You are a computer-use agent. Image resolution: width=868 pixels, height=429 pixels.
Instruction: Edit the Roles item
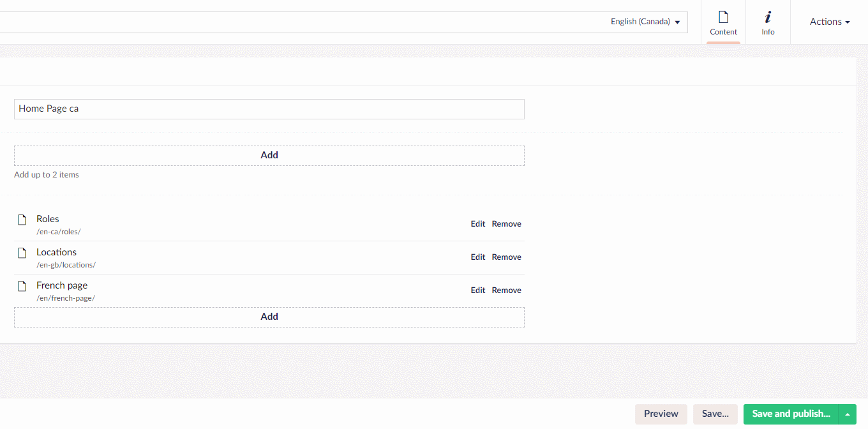[x=478, y=224]
